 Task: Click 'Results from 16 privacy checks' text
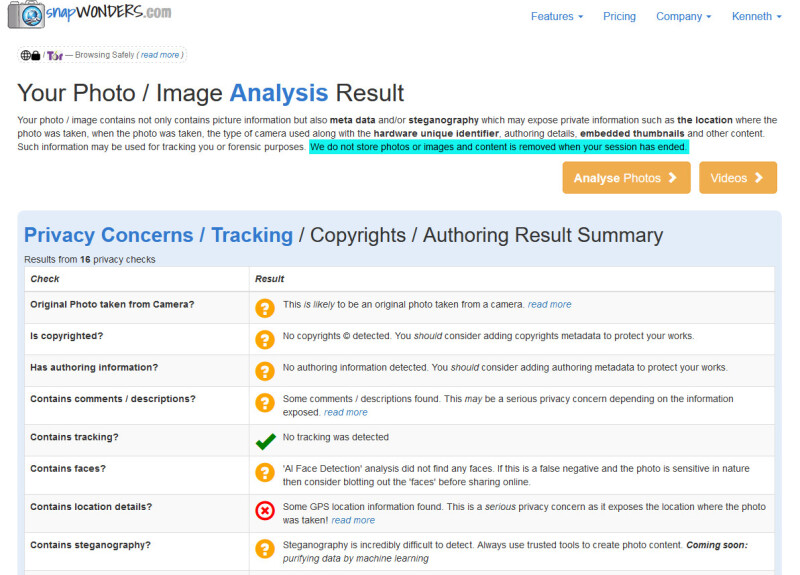click(x=90, y=259)
